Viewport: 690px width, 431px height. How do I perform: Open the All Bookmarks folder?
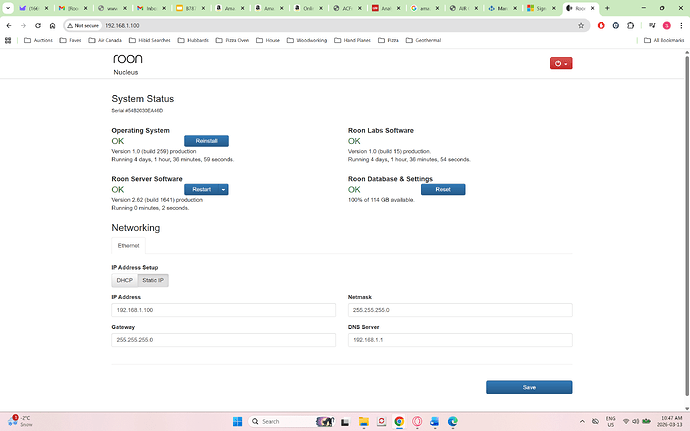click(664, 40)
